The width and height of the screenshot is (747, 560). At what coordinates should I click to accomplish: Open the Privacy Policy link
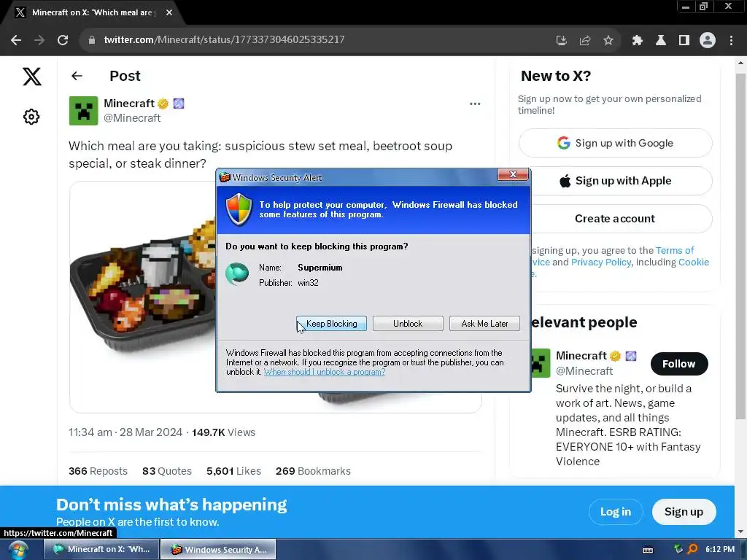601,262
